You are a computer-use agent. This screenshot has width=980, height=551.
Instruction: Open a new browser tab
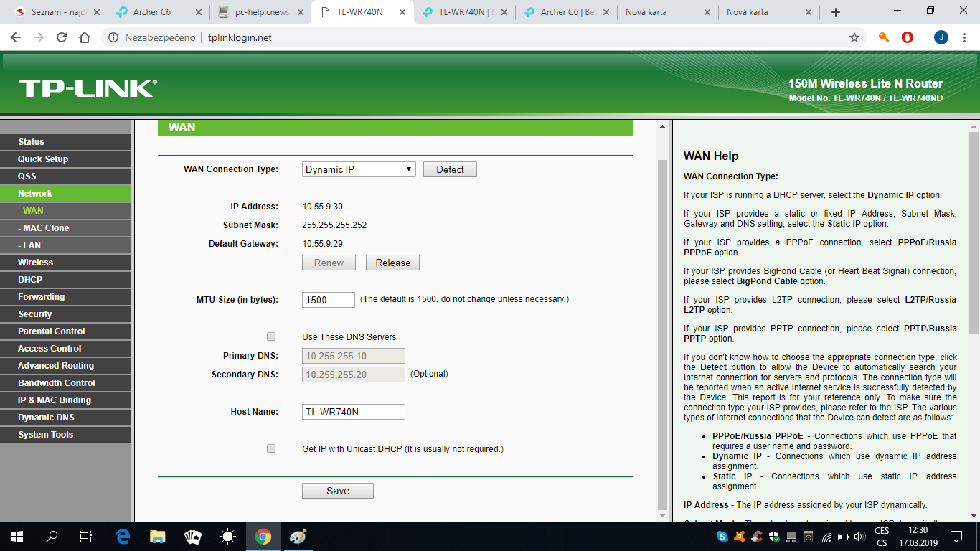coord(835,12)
